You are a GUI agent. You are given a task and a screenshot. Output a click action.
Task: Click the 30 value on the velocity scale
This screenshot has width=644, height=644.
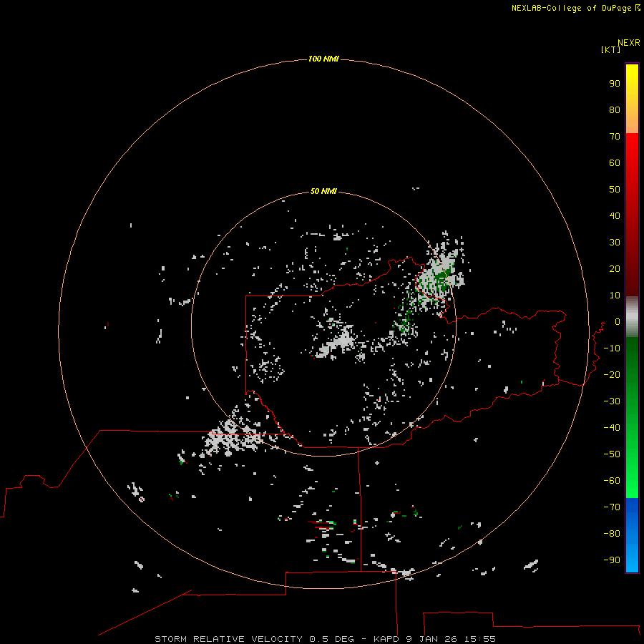pyautogui.click(x=615, y=243)
